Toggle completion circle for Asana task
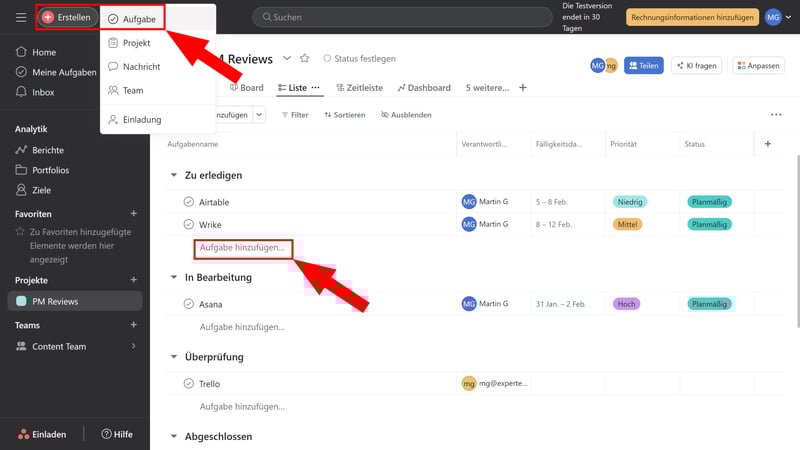This screenshot has width=800, height=450. (x=188, y=304)
